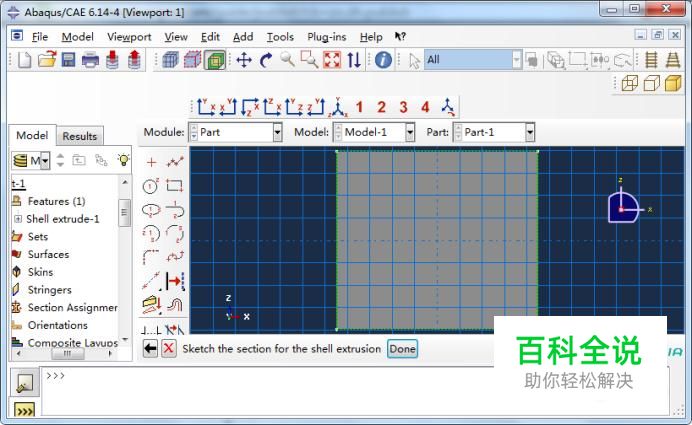Choose the Create Ellipse sketch tool
The image size is (692, 425).
(x=151, y=210)
